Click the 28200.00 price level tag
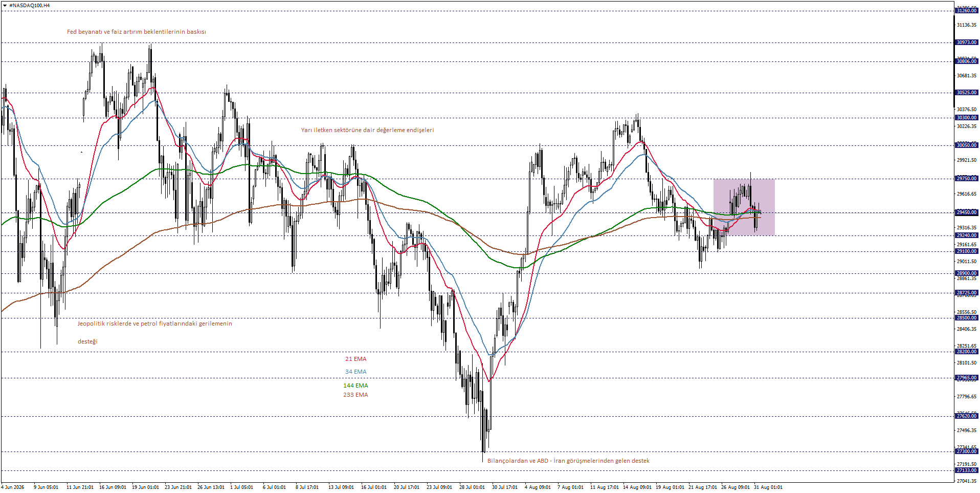Viewport: 980px width, 493px height. 966,352
